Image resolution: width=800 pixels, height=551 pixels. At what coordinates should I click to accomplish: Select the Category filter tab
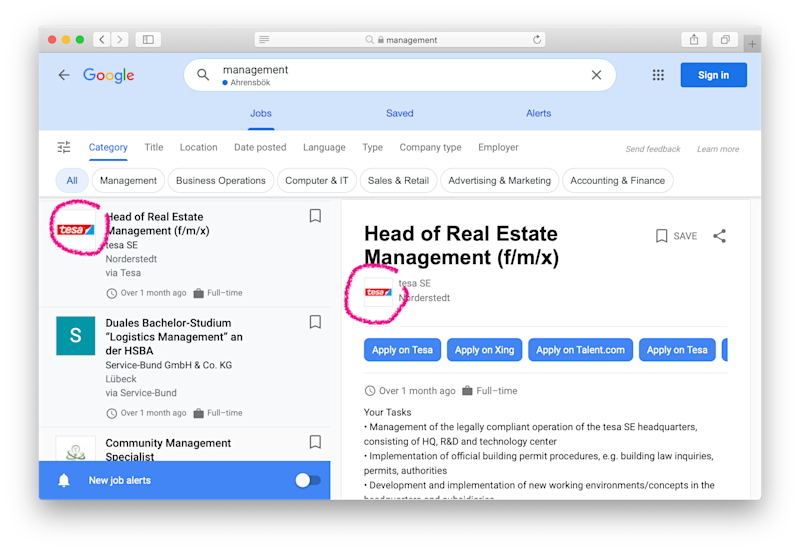(x=108, y=147)
